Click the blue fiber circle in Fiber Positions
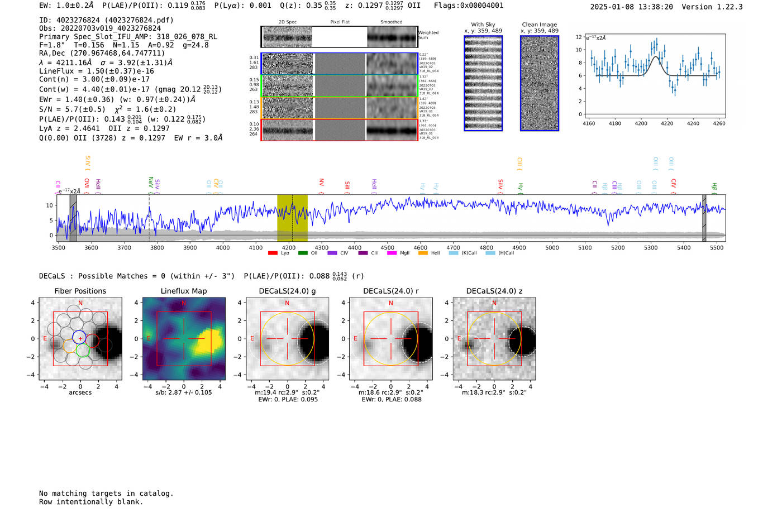This screenshot has height=532, width=782. [80, 338]
